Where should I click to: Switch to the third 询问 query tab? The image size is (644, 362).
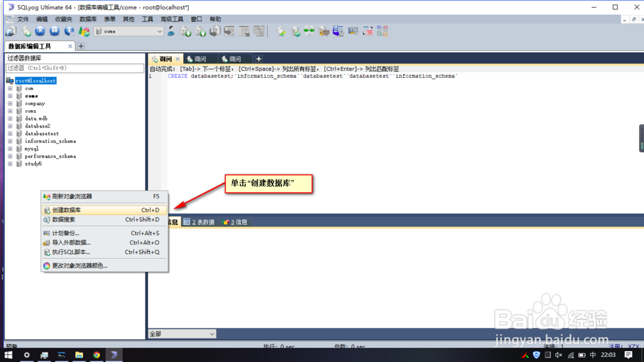click(235, 59)
